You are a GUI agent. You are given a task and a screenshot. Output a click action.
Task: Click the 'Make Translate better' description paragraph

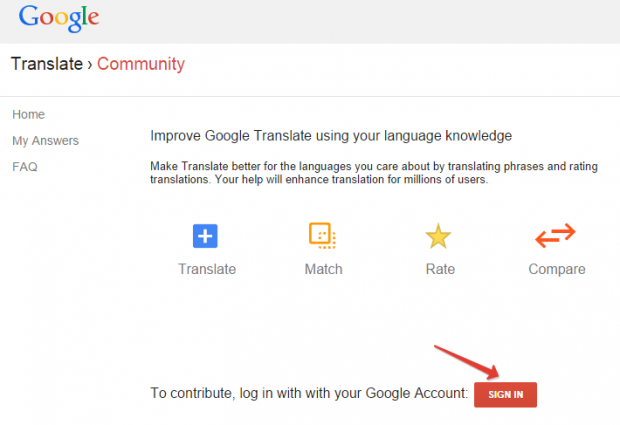(374, 173)
